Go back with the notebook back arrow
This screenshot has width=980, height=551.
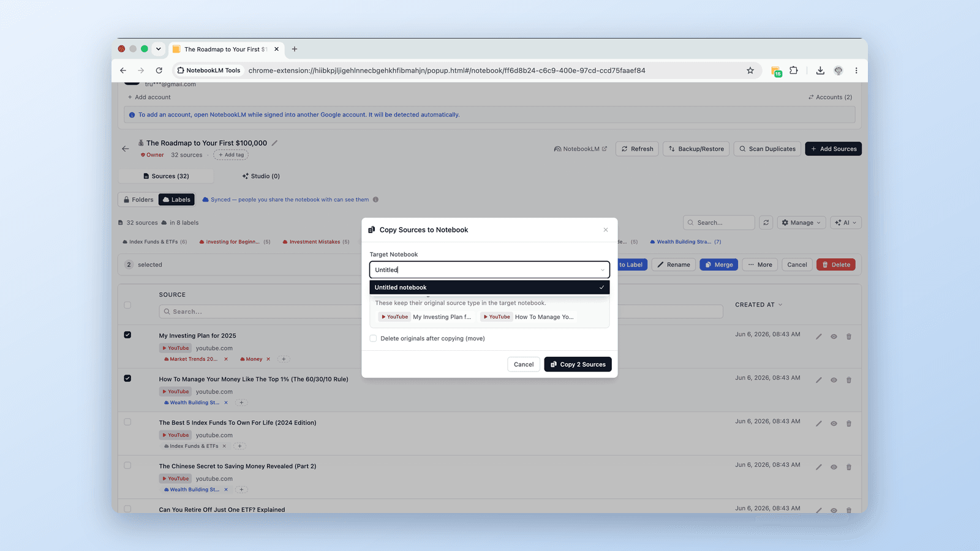coord(126,149)
